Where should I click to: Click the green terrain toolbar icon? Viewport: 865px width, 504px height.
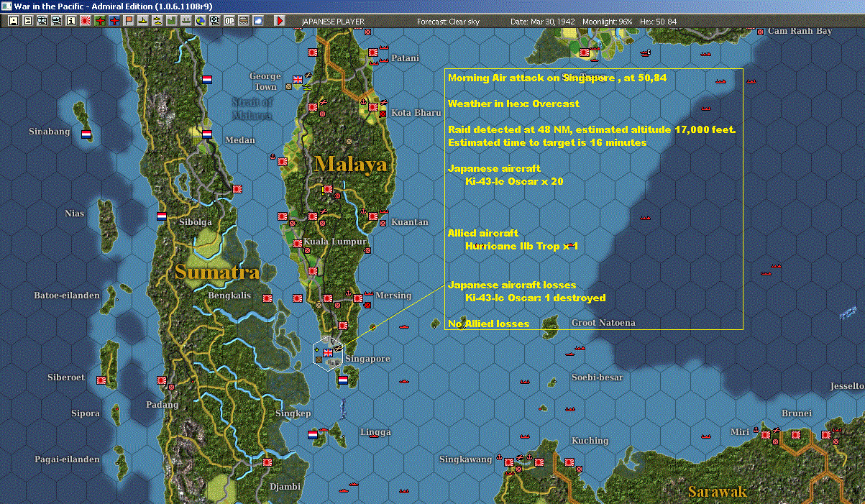[x=172, y=21]
